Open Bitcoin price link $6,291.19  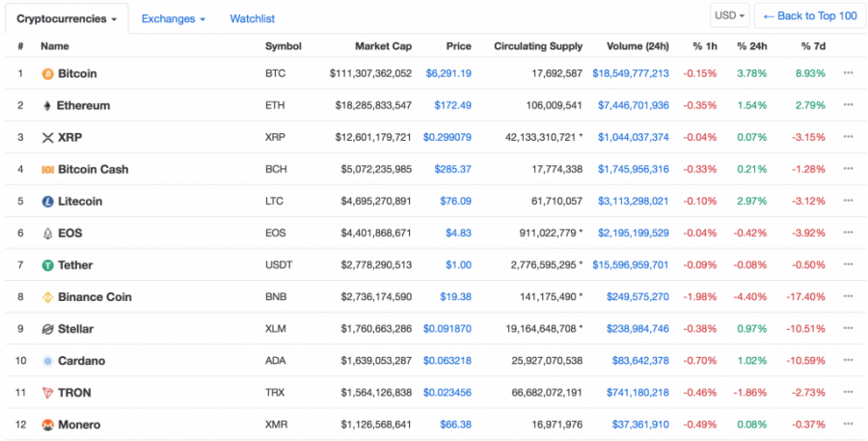[x=448, y=73]
